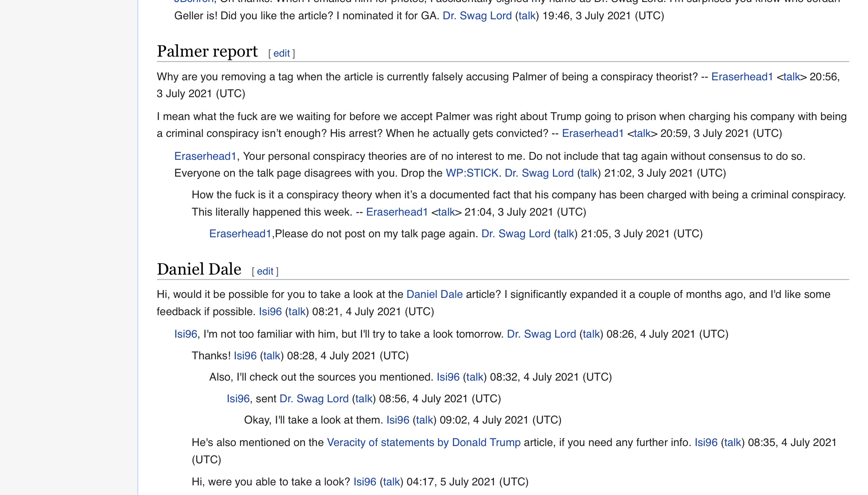
Task: Visit Isi96 signature at 04:17, 5 July
Action: coord(365,482)
